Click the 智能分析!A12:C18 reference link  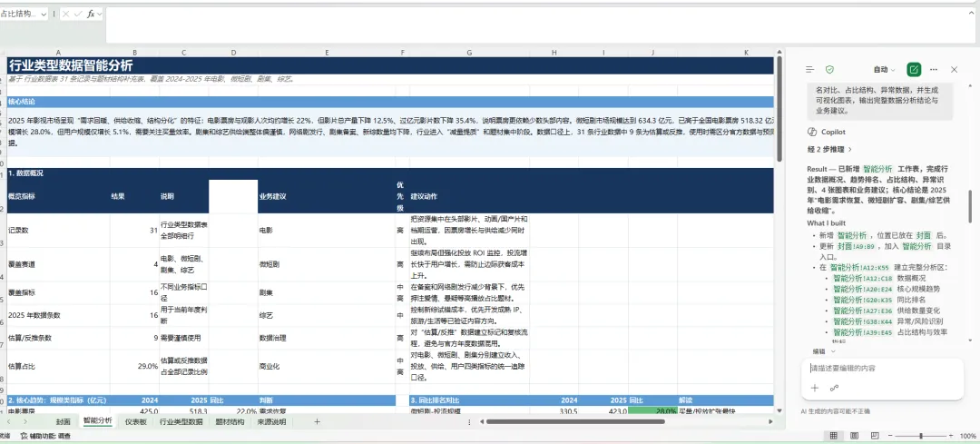pyautogui.click(x=863, y=278)
